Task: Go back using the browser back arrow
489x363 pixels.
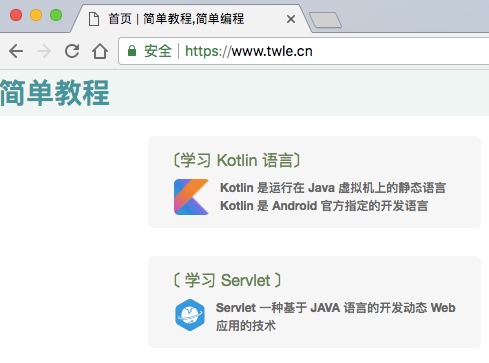Action: point(16,51)
